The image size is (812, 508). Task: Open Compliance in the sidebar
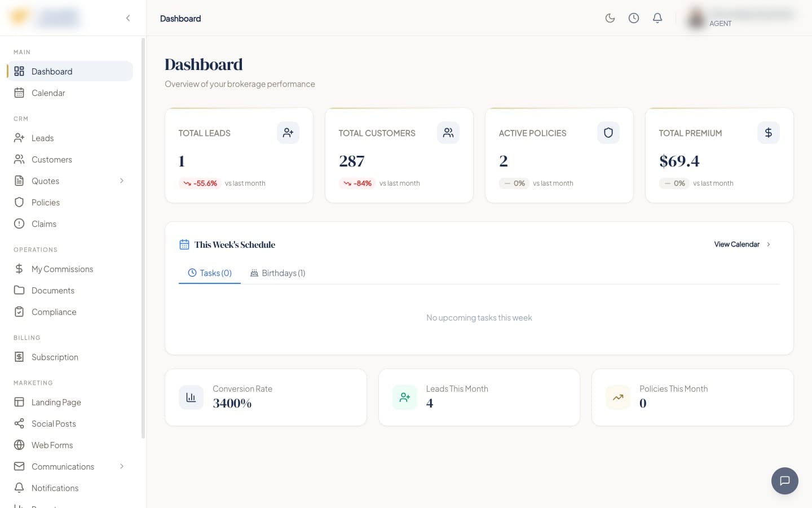tap(70, 312)
